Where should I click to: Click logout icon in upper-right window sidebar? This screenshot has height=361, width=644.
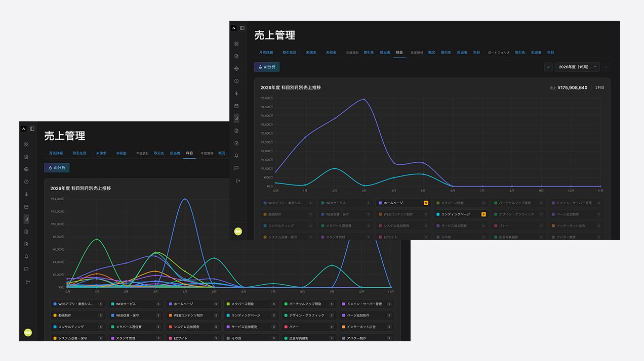pos(236,180)
